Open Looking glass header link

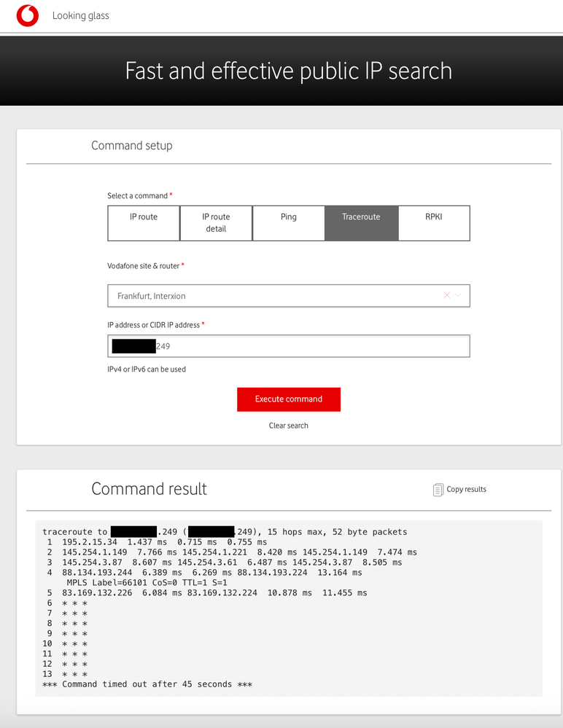81,16
